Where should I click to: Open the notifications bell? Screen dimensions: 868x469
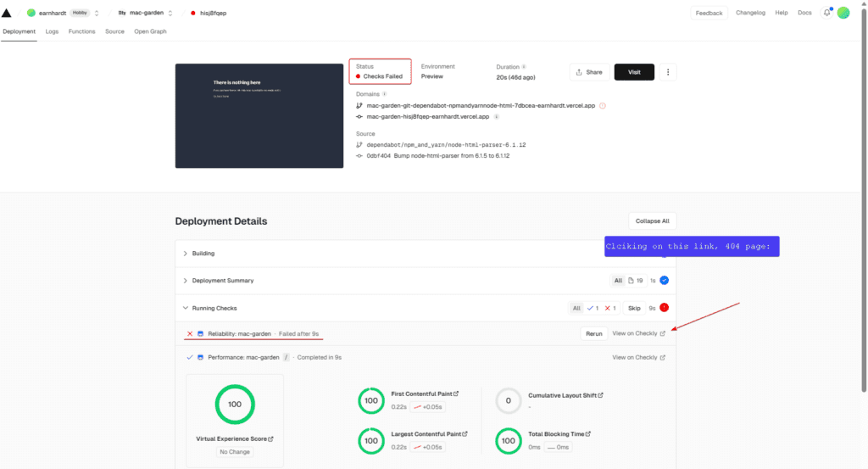(826, 13)
